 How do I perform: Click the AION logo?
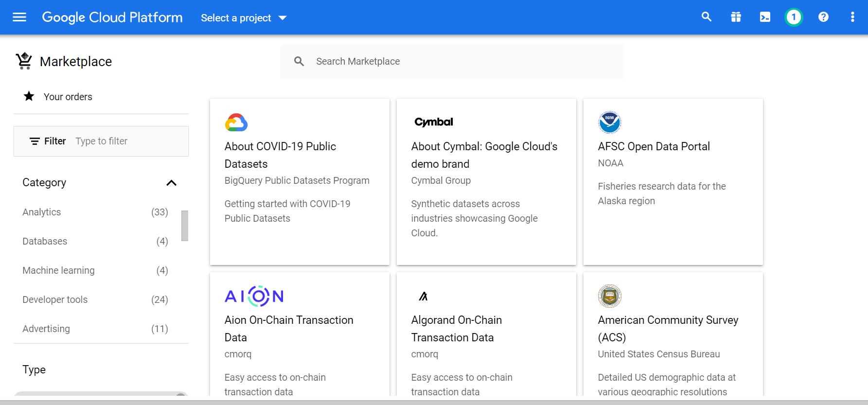point(254,296)
